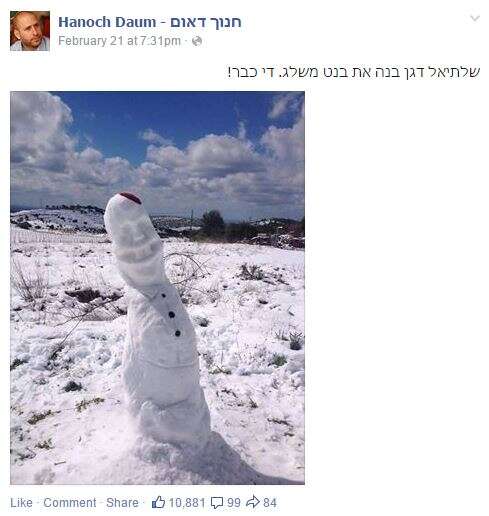Screen dimensions: 489x516
Task: Click the Hebrew post caption text
Action: (354, 72)
